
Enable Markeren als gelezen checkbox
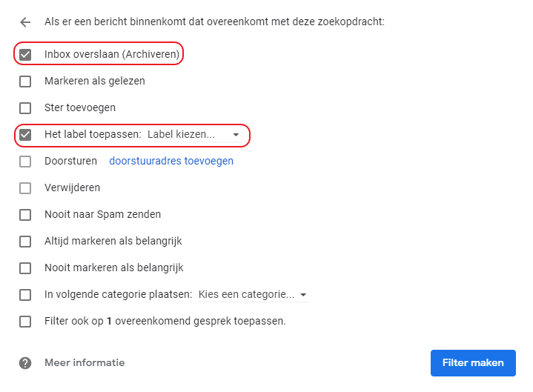[26, 82]
